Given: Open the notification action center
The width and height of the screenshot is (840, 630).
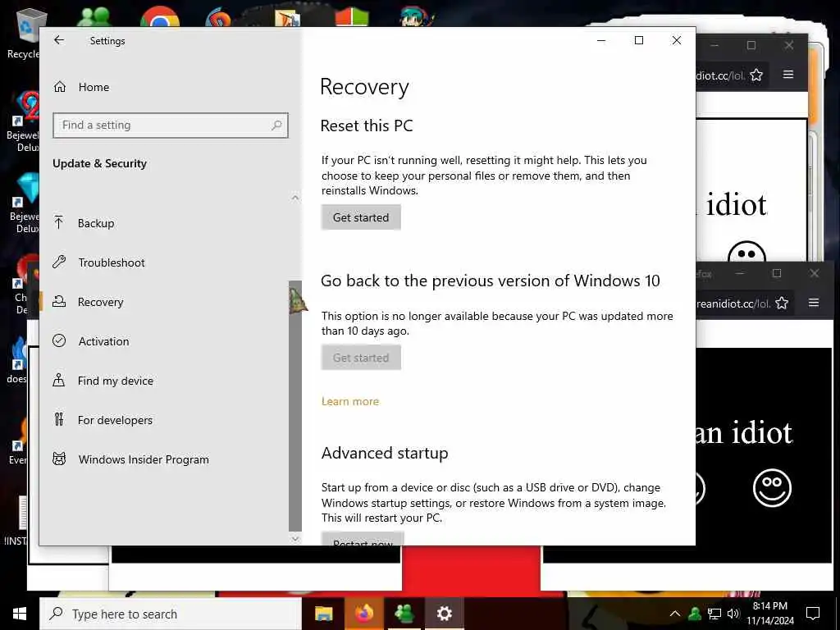Looking at the screenshot, I should pyautogui.click(x=813, y=614).
